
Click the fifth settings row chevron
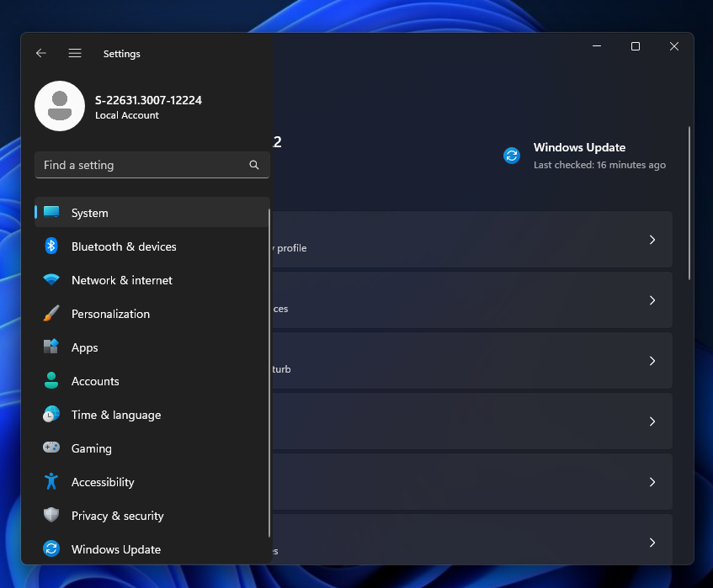652,482
